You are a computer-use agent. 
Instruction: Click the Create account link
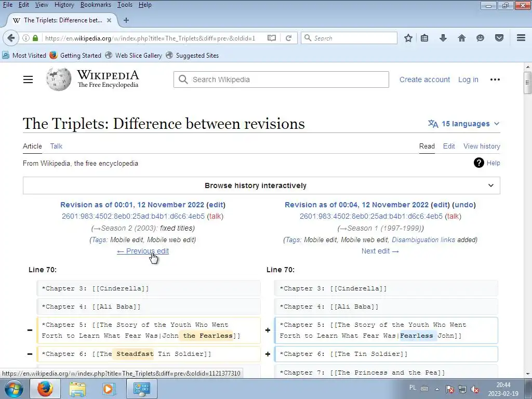[424, 79]
